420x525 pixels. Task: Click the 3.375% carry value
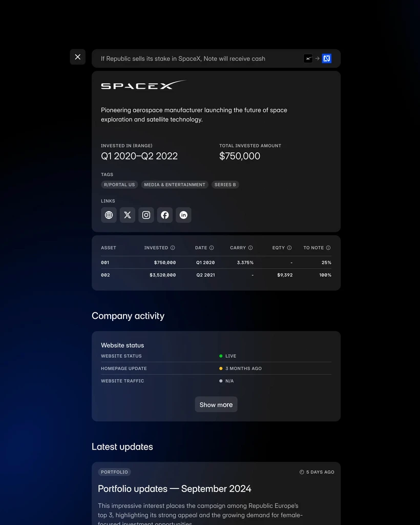pos(245,262)
